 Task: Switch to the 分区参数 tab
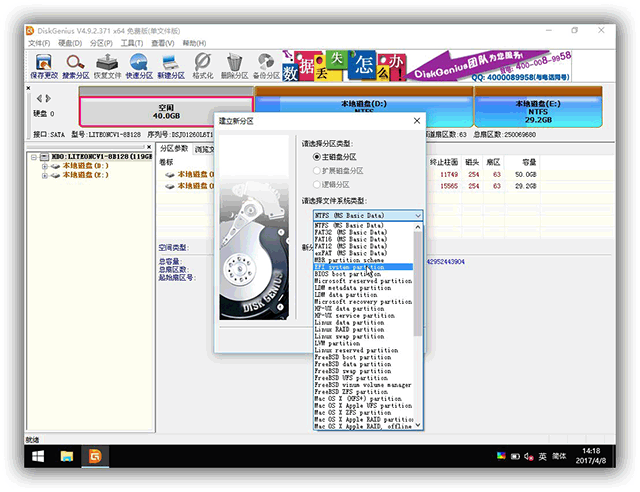(174, 148)
